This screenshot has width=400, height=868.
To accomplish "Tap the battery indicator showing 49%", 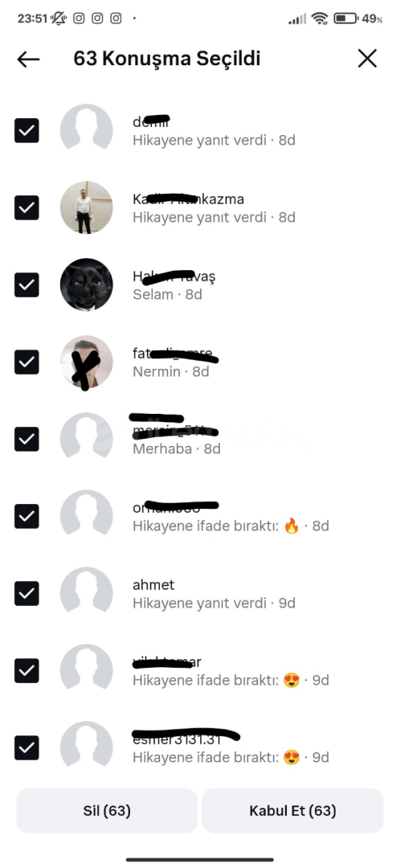I will [x=358, y=18].
